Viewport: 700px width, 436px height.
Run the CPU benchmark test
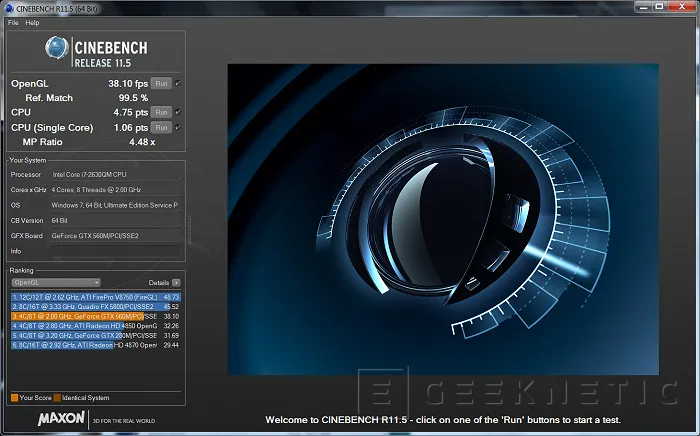(x=161, y=112)
